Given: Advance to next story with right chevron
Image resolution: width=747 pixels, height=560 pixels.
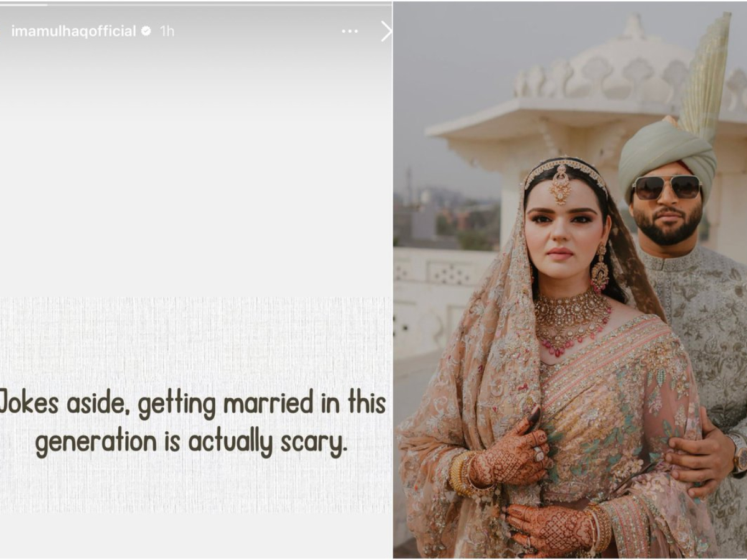Looking at the screenshot, I should pyautogui.click(x=386, y=31).
